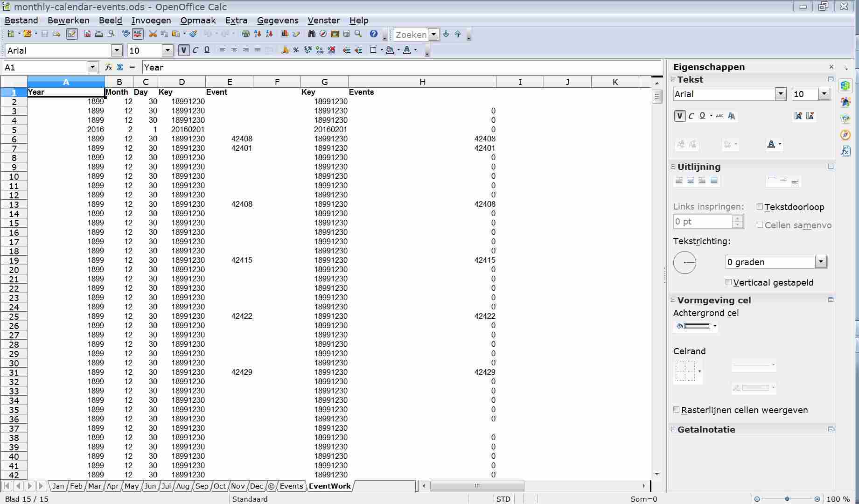Enable Rasterlijnen cellen weergeven checkbox
Image resolution: width=859 pixels, height=504 pixels.
tap(676, 410)
